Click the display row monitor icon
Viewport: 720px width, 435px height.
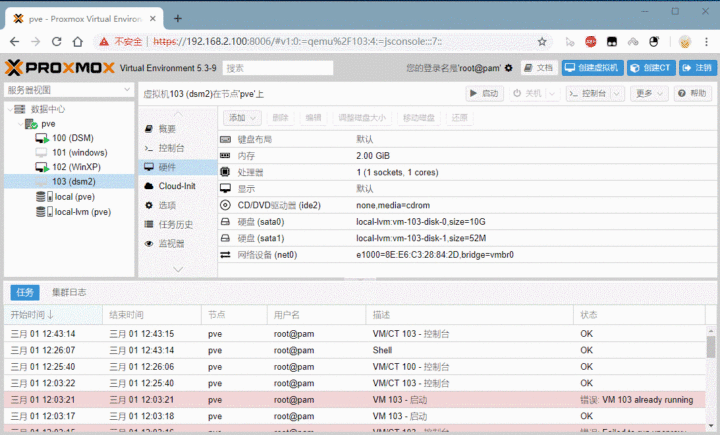coord(225,188)
